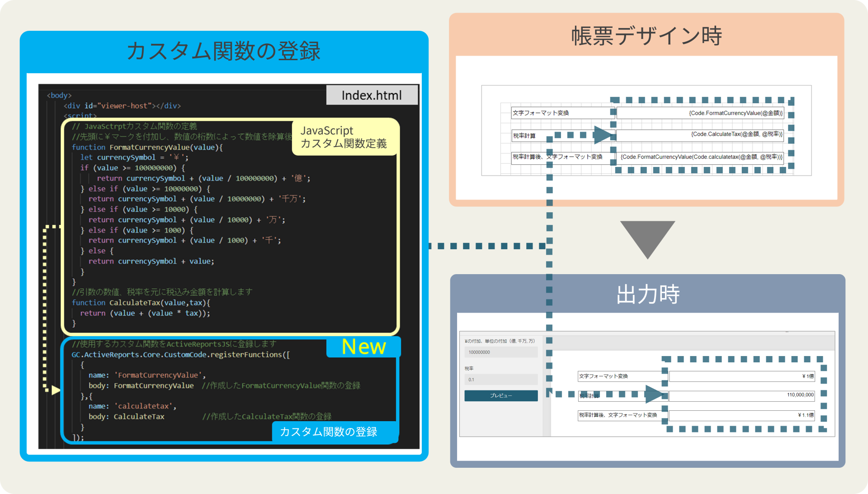Click 'else if (value >= 10000)' line
This screenshot has width=868, height=494.
coord(139,209)
